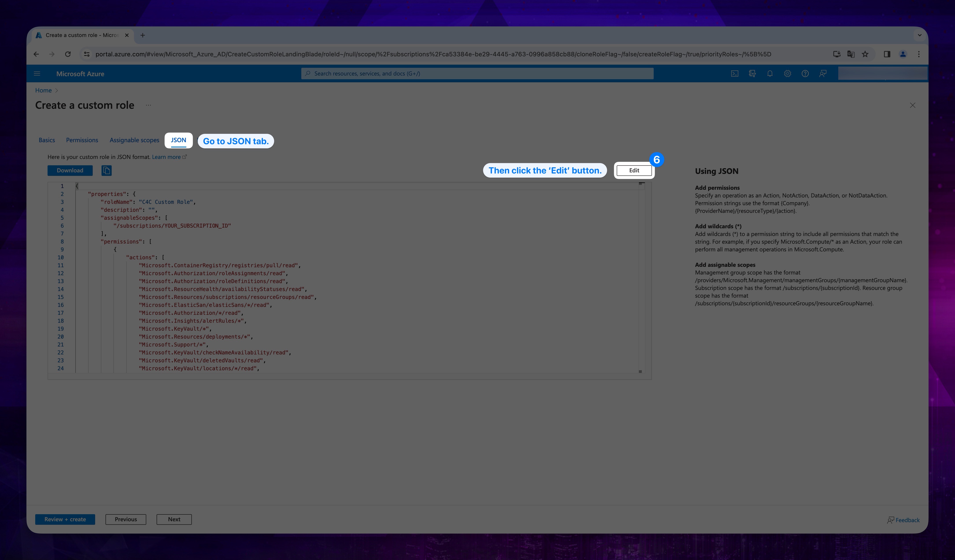Open the ellipsis next to page title

click(x=148, y=105)
